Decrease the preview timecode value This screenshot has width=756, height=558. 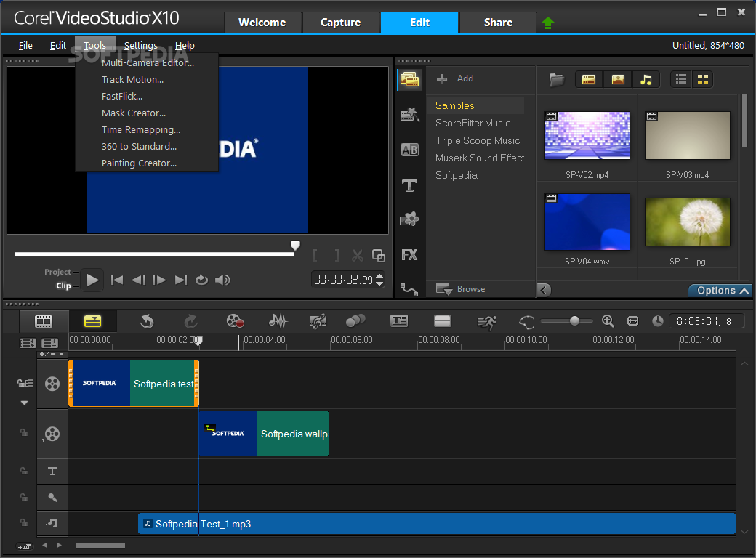click(x=379, y=283)
